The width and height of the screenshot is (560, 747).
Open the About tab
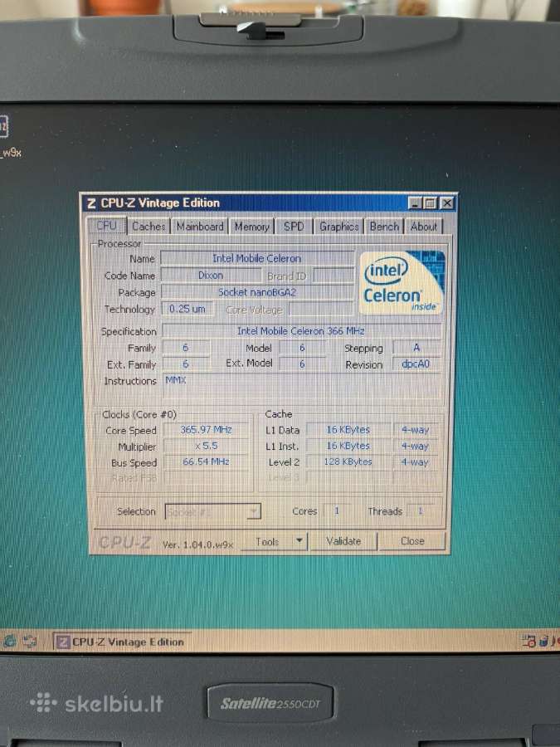(x=424, y=227)
